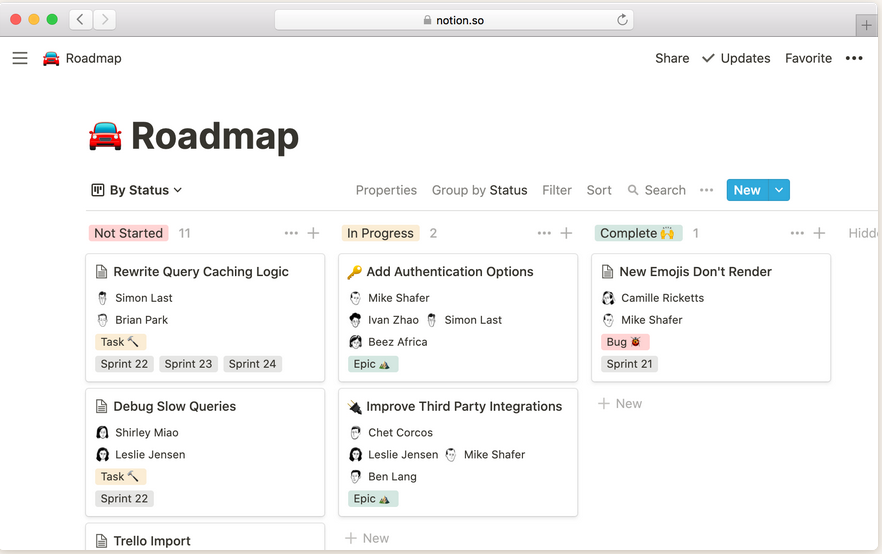The image size is (882, 554).
Task: Add a card to Complete column
Action: (x=820, y=233)
